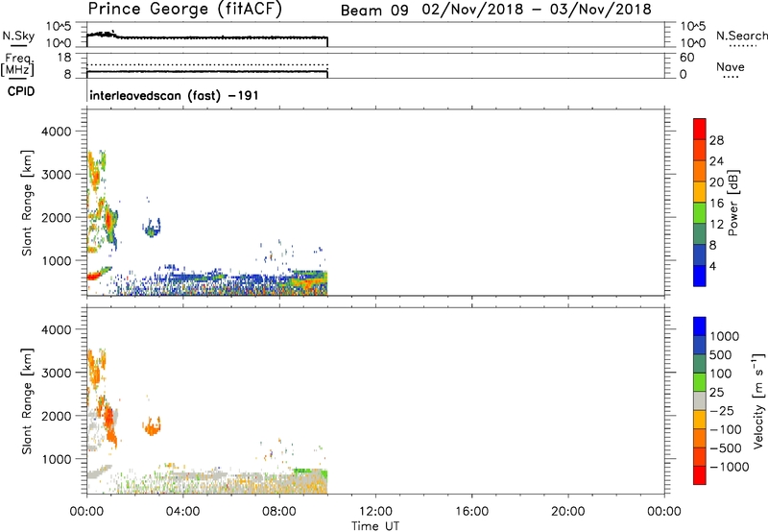Click the Velocity [m s-1] colorbar label
This screenshot has width=768, height=532.
[758, 400]
